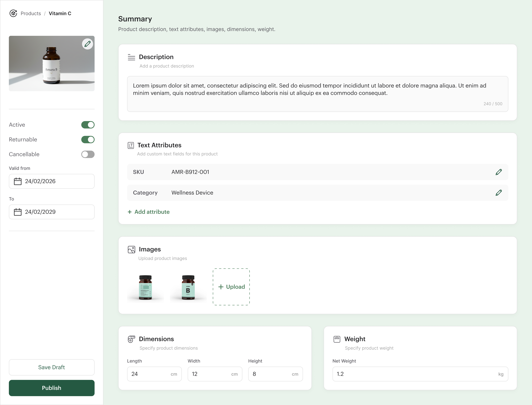The height and width of the screenshot is (405, 532).
Task: Click the Returnable label
Action: [x=23, y=140]
